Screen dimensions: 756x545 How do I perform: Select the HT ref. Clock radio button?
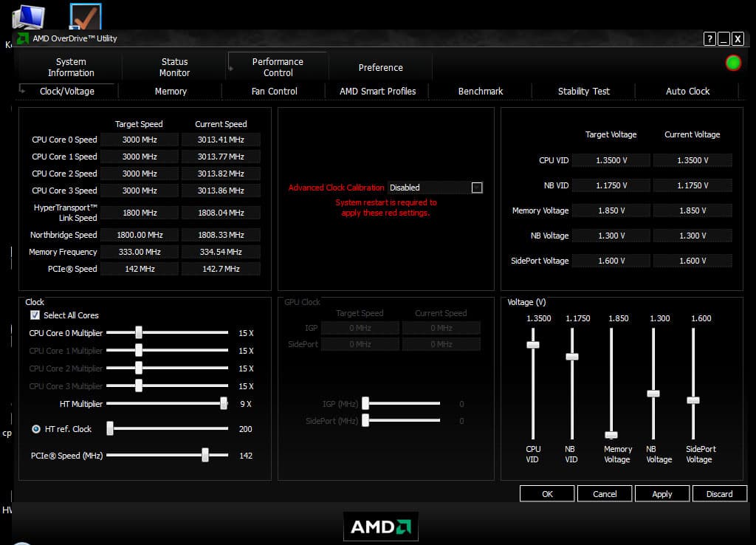(36, 429)
